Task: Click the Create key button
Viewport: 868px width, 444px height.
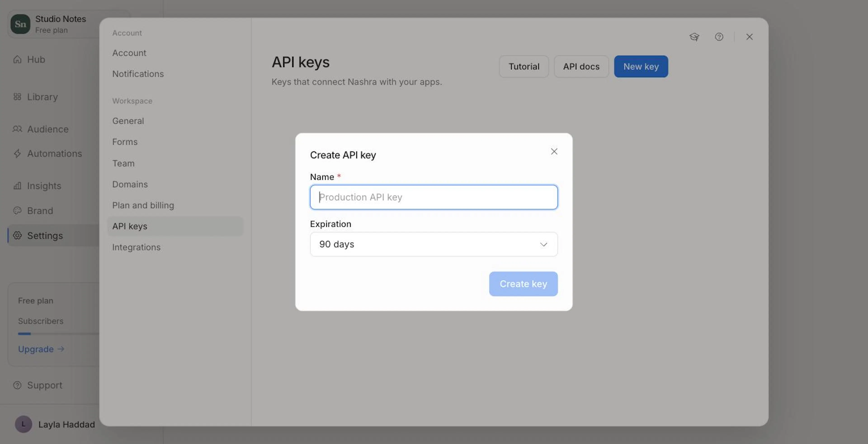Action: click(523, 284)
